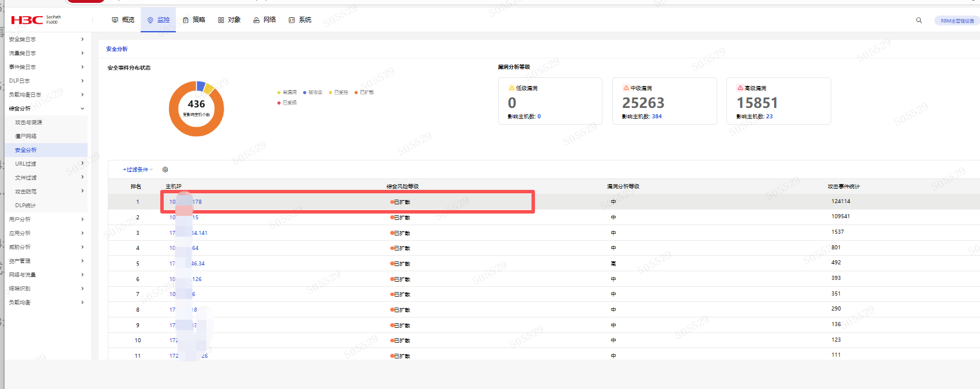980x389 pixels.
Task: Click the 低级漏洞 yellow warning triangle icon
Action: click(x=511, y=88)
